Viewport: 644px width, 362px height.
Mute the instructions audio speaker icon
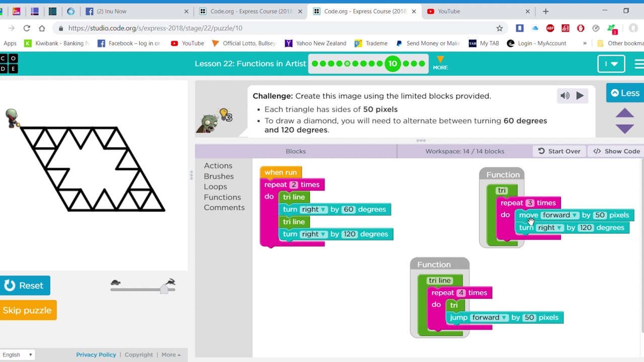[565, 96]
